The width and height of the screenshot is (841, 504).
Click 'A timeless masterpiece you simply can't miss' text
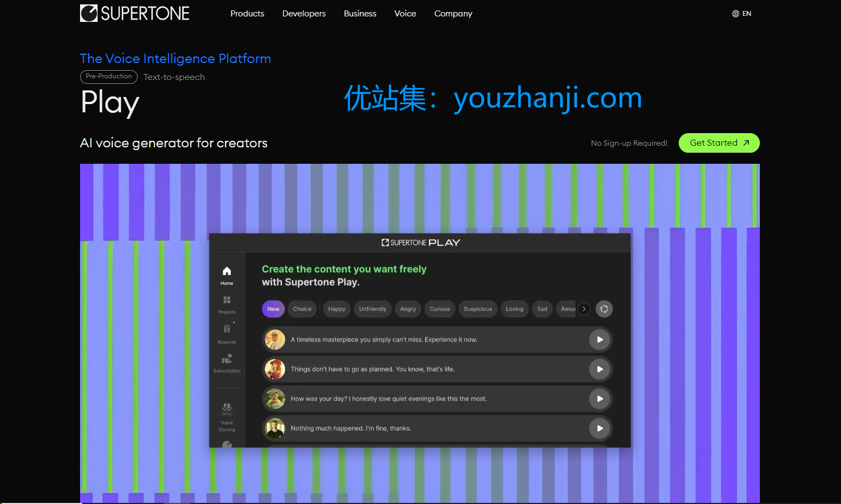[384, 340]
